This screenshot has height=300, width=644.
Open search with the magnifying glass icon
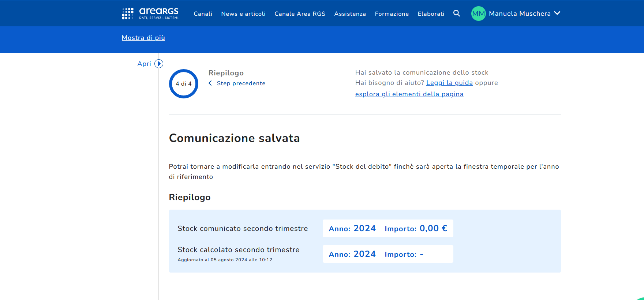point(456,14)
